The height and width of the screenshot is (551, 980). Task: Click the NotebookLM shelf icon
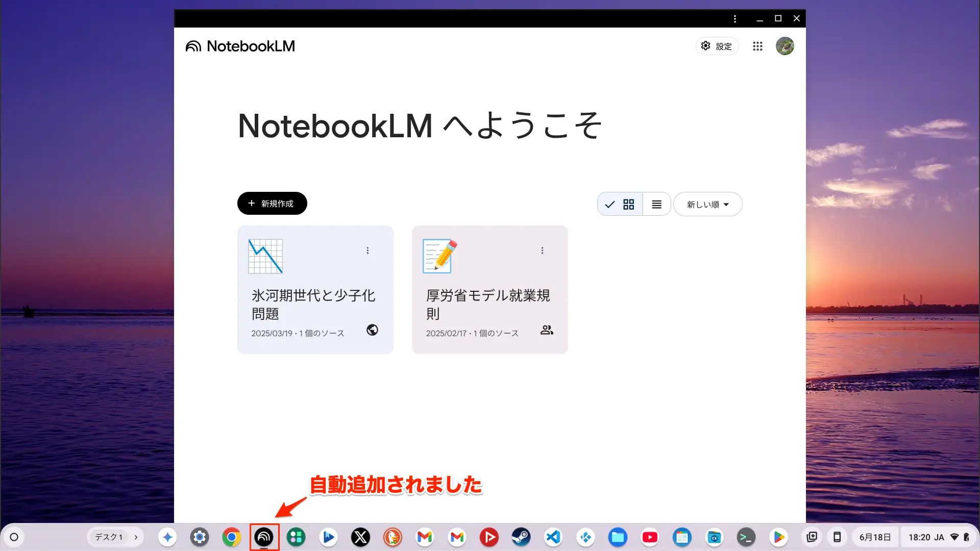pyautogui.click(x=264, y=537)
